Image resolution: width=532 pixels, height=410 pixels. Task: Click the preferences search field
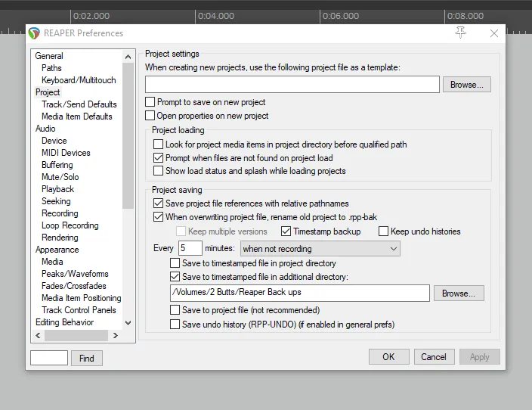(49, 358)
